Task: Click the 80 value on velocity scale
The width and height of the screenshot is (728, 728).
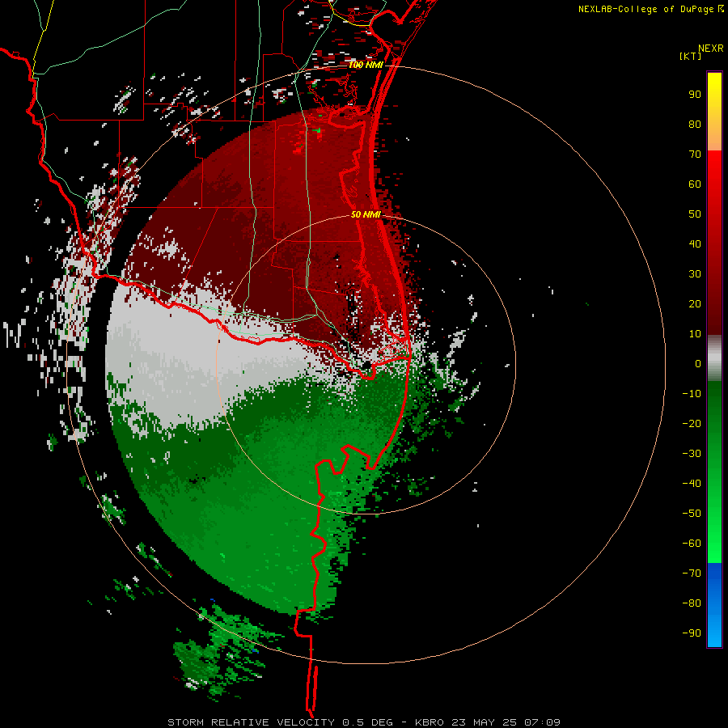Action: [695, 125]
